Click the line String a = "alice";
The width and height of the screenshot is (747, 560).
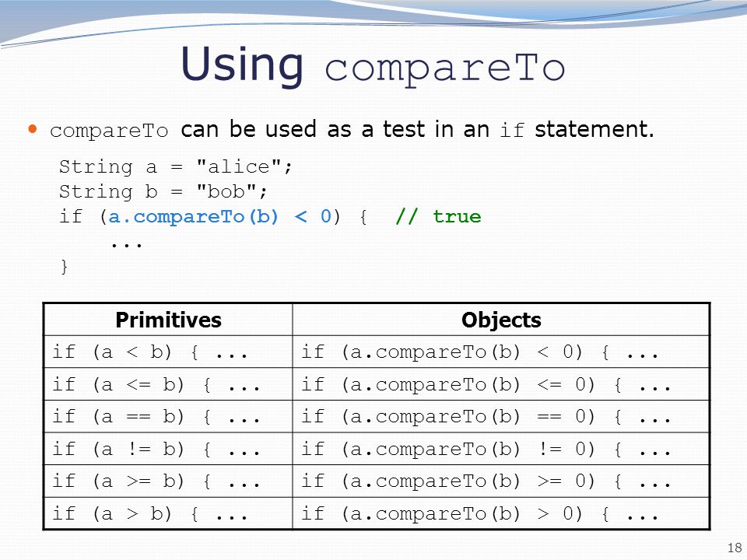[175, 166]
